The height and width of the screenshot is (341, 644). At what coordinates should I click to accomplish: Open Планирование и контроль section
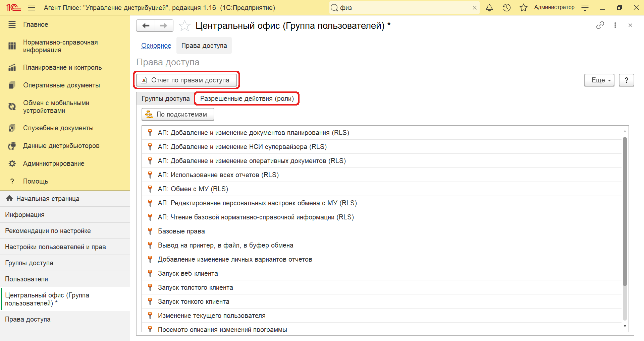click(x=65, y=67)
